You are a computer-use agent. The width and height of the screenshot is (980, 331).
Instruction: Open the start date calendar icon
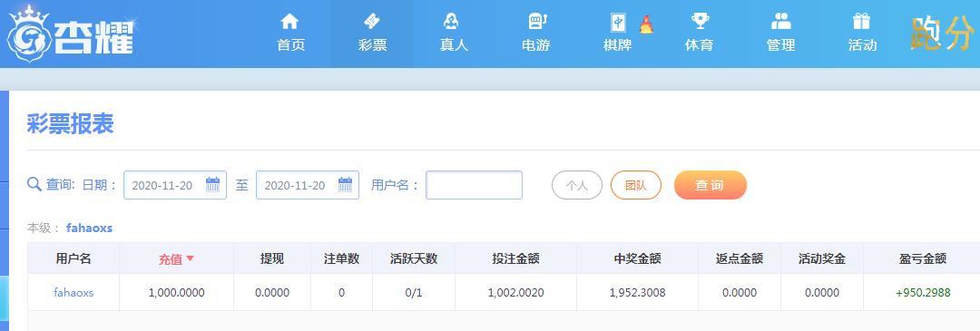coord(213,184)
